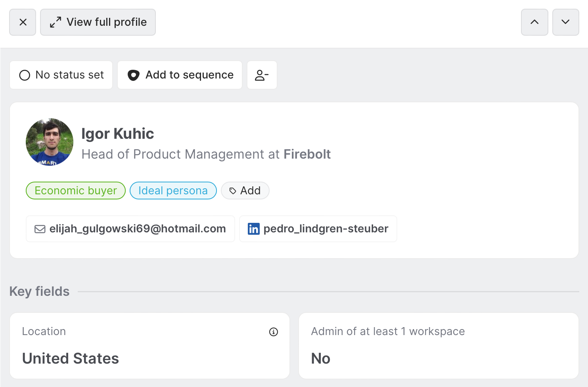
Task: Click the expand arrows icon for full profile
Action: (x=56, y=22)
